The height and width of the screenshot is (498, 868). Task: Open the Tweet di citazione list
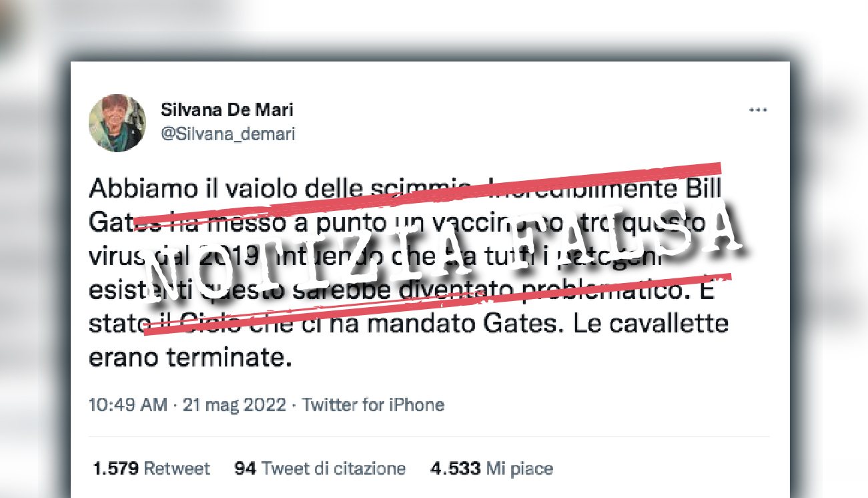point(334,469)
